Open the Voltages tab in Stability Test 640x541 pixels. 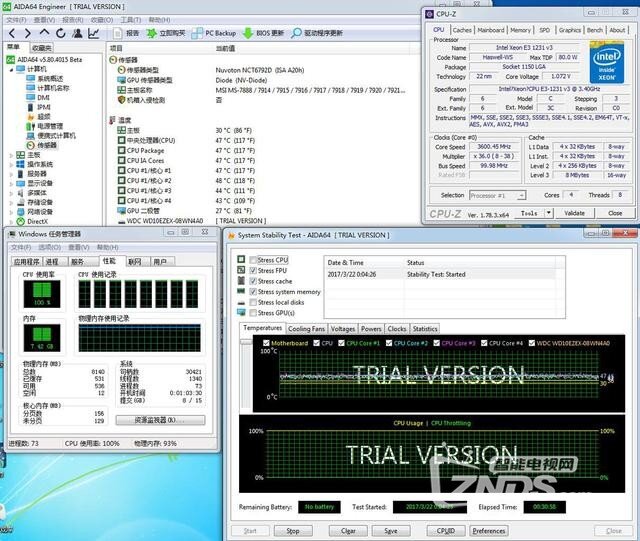tap(343, 329)
